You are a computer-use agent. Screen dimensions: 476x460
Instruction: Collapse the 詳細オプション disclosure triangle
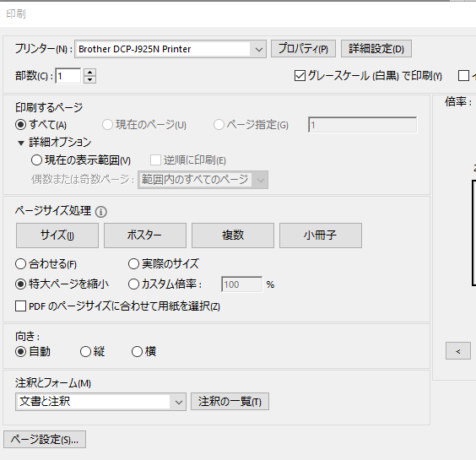pyautogui.click(x=21, y=143)
